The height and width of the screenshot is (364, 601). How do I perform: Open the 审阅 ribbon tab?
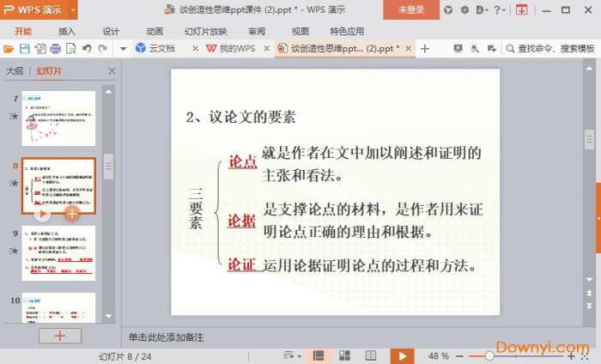[257, 31]
